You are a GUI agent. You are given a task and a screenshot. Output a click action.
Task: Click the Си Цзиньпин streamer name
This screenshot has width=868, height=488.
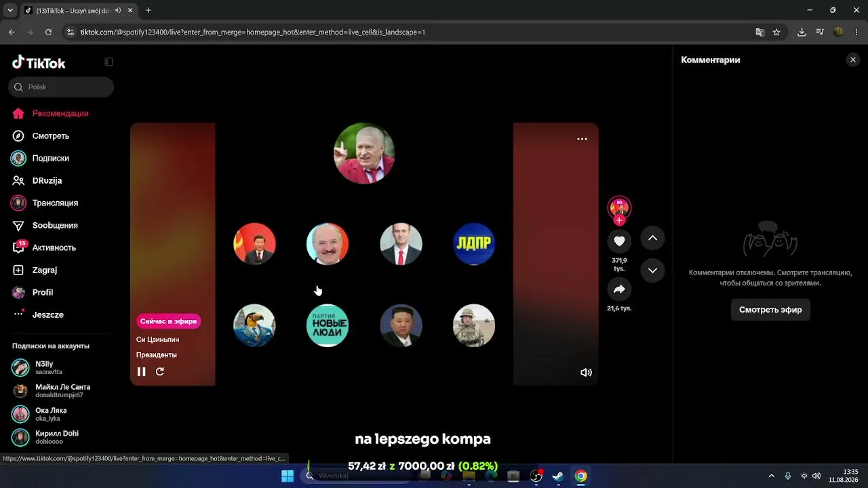pyautogui.click(x=157, y=340)
